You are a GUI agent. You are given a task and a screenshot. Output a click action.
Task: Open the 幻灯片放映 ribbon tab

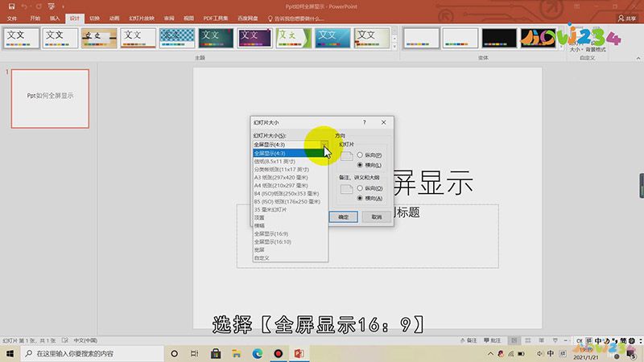tap(142, 19)
